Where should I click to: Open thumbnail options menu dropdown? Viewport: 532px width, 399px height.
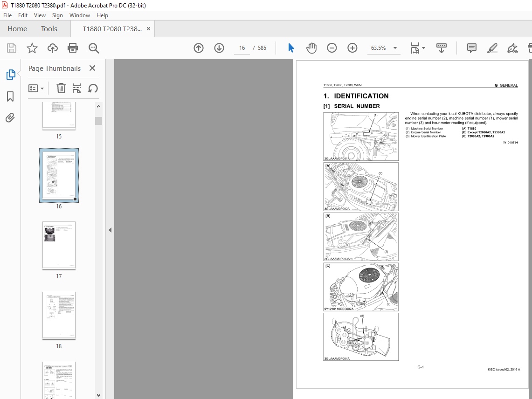tap(36, 88)
